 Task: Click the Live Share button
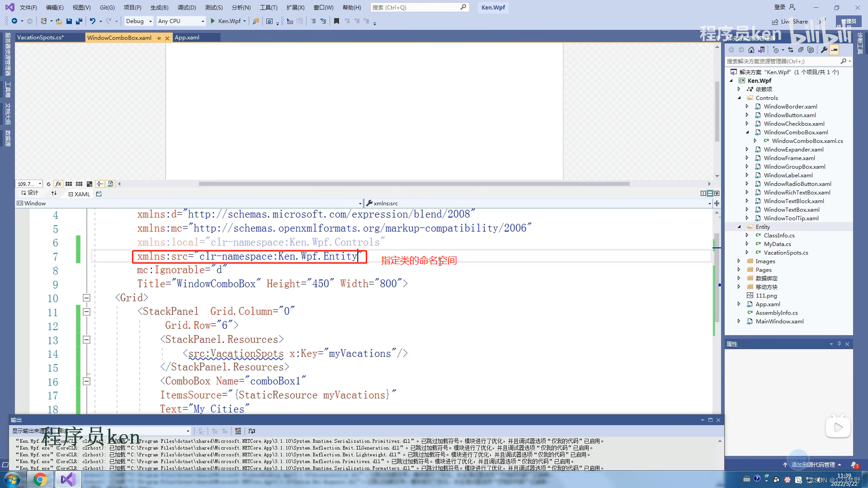point(790,21)
